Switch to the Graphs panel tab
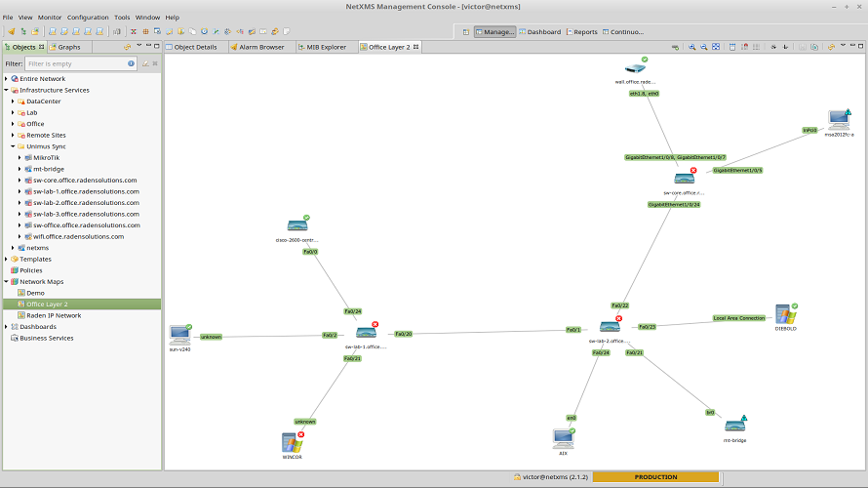This screenshot has height=488, width=868. pos(68,47)
